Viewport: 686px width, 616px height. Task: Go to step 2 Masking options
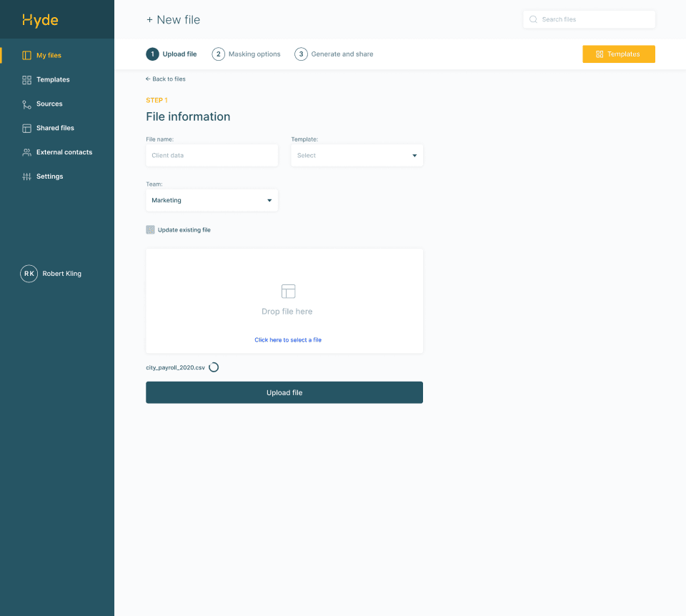coord(247,54)
